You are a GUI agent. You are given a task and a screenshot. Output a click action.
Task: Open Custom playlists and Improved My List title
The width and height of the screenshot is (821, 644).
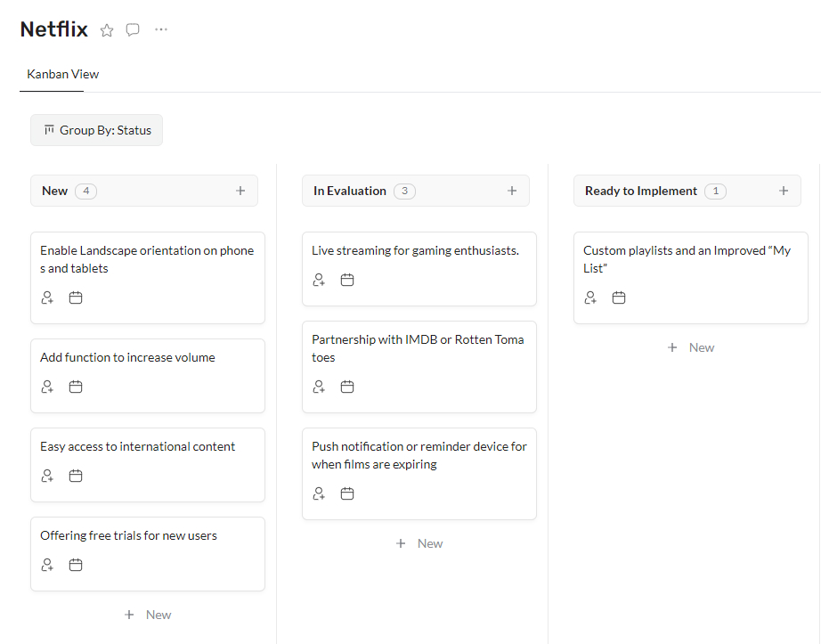(687, 259)
